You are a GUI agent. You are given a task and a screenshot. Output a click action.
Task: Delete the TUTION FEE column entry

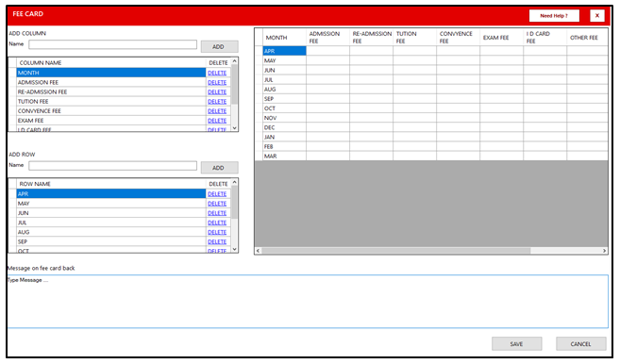[x=217, y=102]
